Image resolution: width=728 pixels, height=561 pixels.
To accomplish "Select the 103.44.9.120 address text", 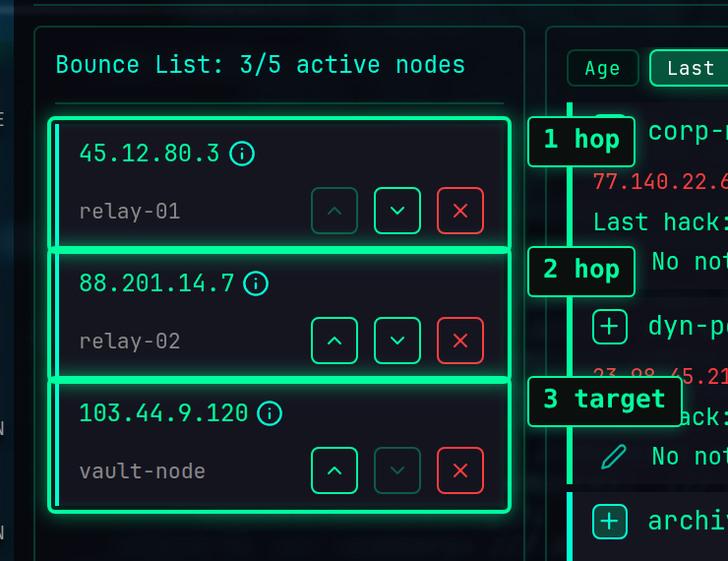I will pos(163,413).
